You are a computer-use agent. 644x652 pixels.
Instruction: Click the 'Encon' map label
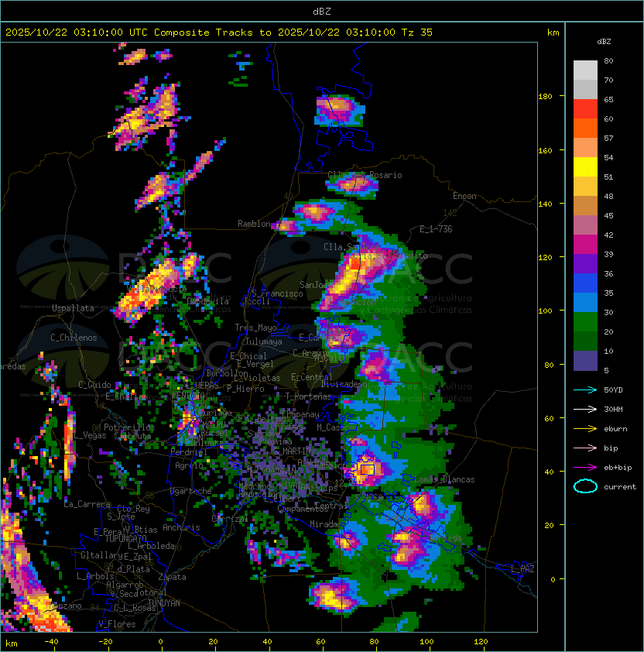click(x=464, y=196)
